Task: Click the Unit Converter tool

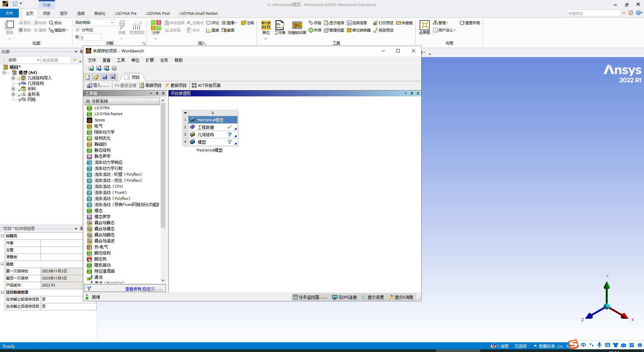Action: pyautogui.click(x=359, y=30)
